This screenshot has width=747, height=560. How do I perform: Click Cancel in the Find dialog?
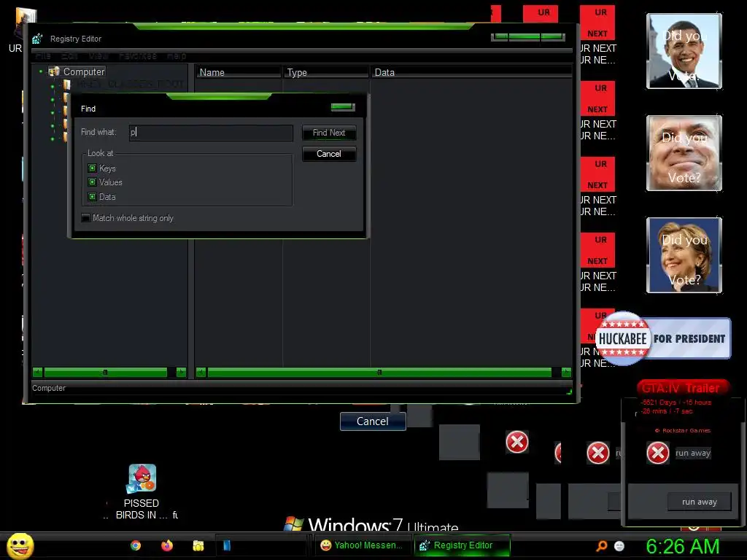[x=329, y=154]
